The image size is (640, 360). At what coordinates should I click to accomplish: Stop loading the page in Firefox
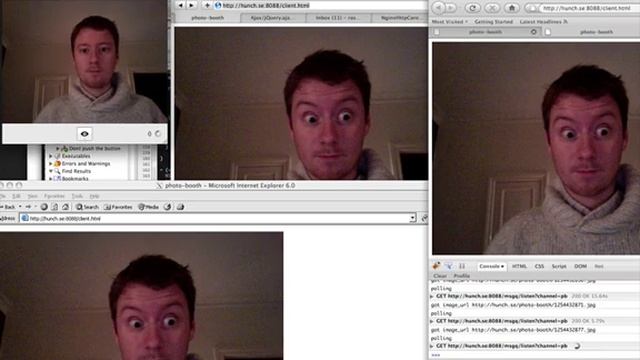click(x=492, y=8)
